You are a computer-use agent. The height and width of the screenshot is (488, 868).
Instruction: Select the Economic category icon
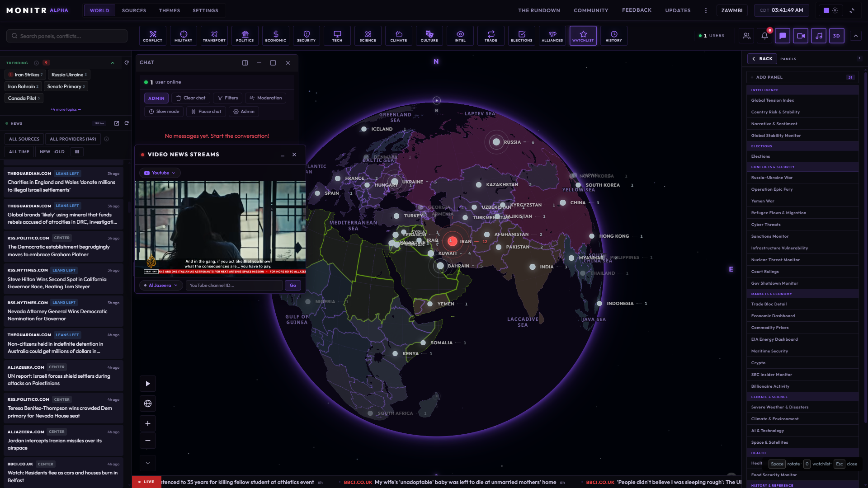[276, 36]
